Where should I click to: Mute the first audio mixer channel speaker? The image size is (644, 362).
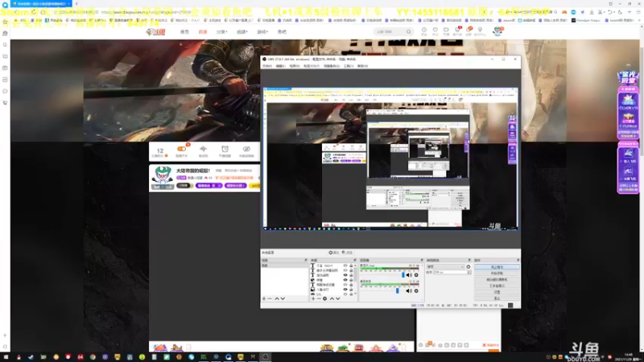(409, 275)
